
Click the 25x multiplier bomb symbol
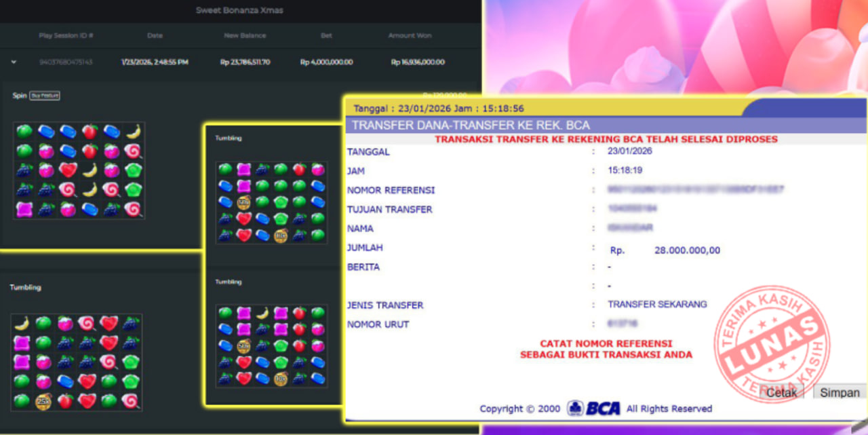[44, 401]
